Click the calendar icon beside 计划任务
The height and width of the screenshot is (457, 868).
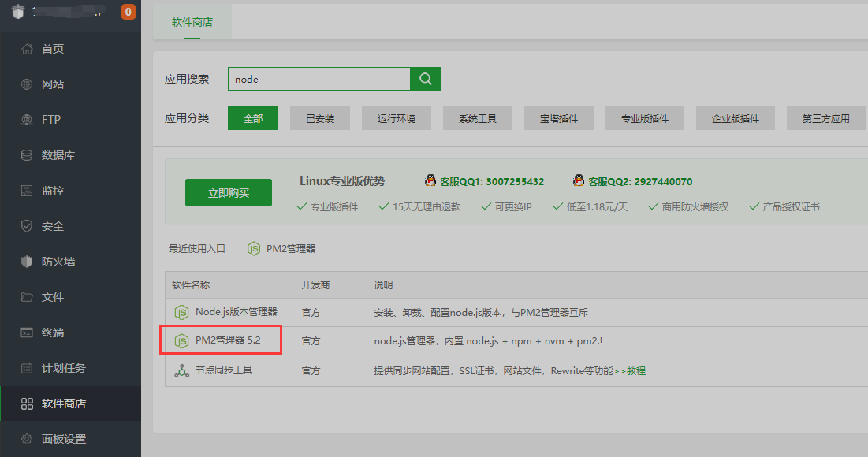27,368
